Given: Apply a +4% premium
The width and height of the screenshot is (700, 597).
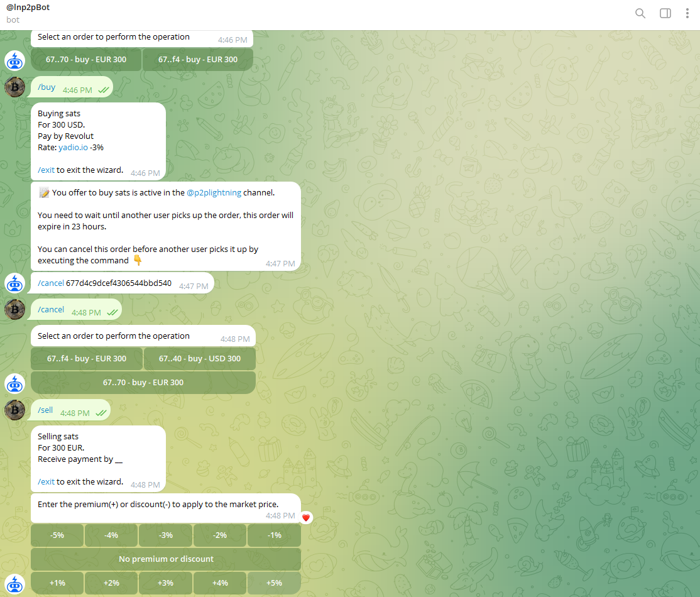Looking at the screenshot, I should click(220, 583).
